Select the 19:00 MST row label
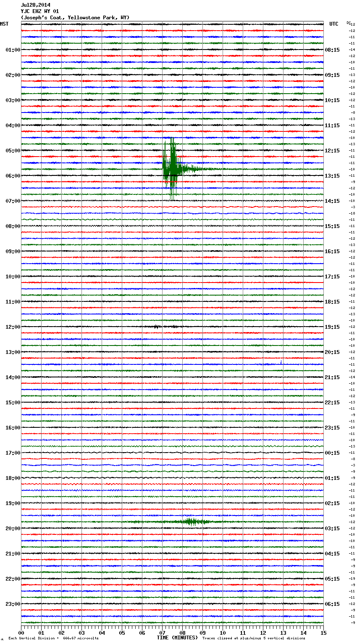The image size is (357, 644). (x=13, y=503)
